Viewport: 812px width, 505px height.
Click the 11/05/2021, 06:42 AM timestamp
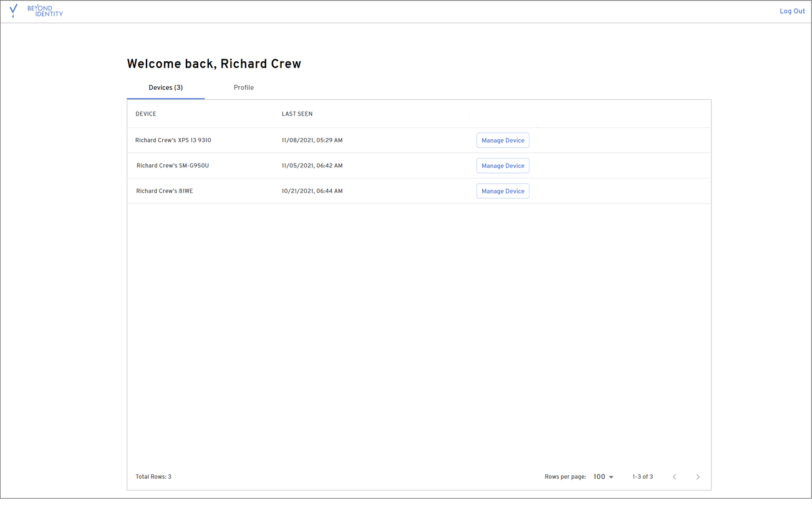[x=312, y=166]
